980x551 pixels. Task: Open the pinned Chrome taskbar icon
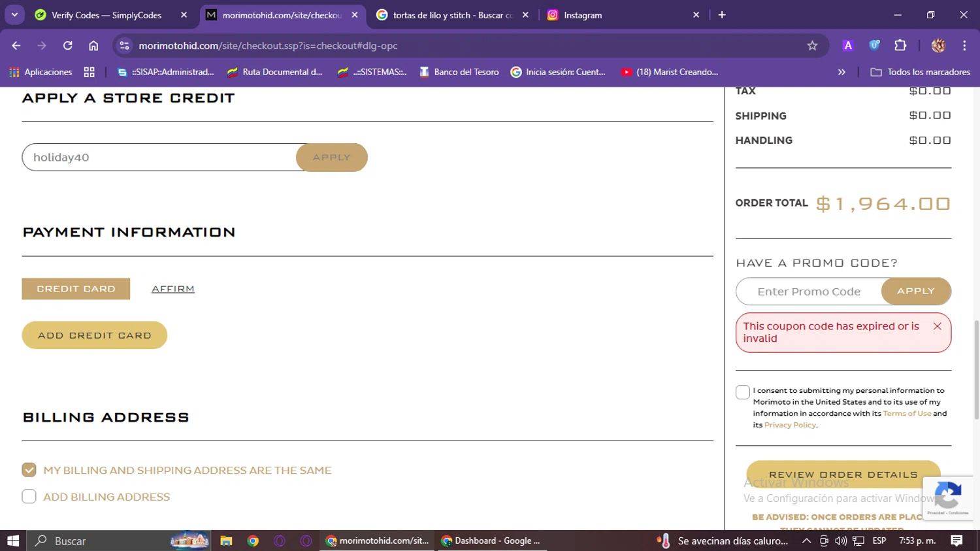(x=253, y=541)
